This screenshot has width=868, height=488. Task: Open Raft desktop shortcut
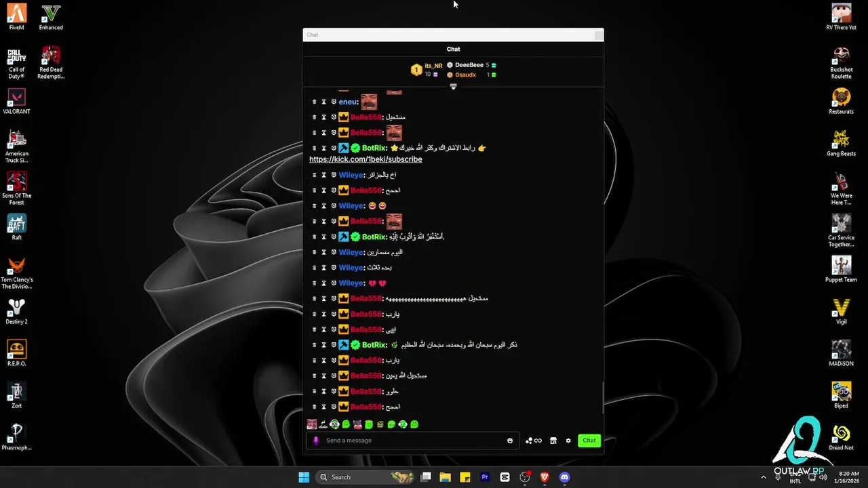point(17,227)
